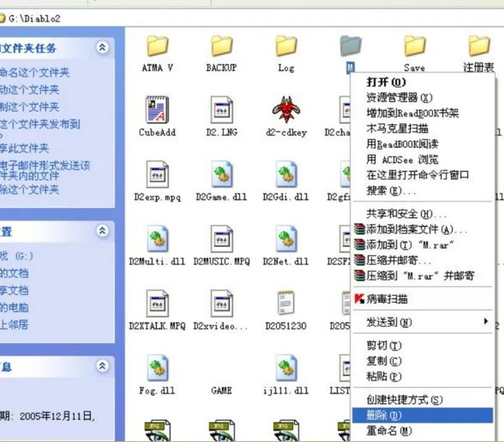Select the D2XTALK.MPQ file icon
This screenshot has height=442, width=504.
click(157, 304)
